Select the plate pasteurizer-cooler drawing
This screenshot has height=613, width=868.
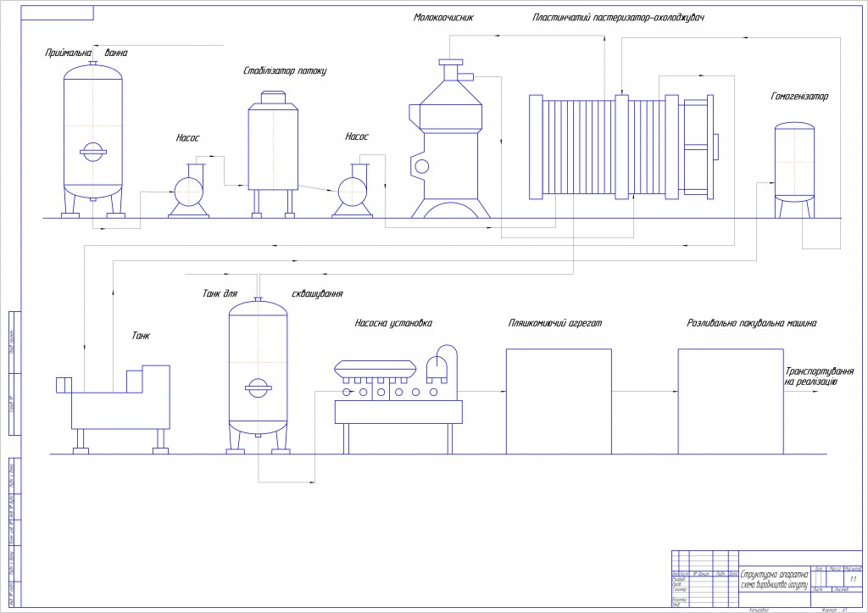[x=623, y=147]
